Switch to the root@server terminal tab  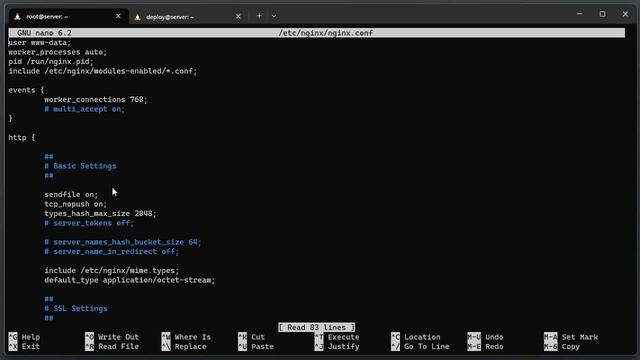68,16
